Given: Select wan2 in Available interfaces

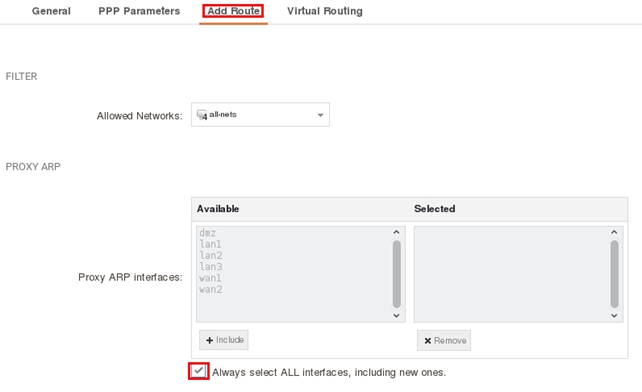Looking at the screenshot, I should (x=210, y=290).
